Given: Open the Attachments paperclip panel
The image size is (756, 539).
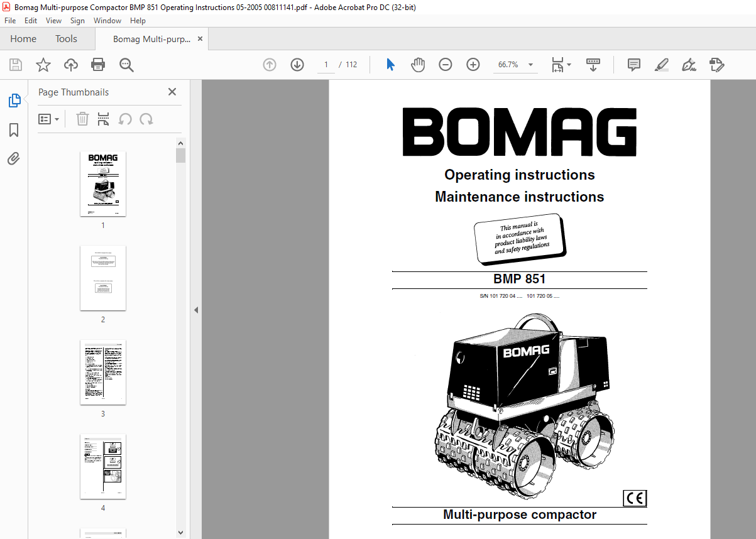Looking at the screenshot, I should pyautogui.click(x=14, y=158).
